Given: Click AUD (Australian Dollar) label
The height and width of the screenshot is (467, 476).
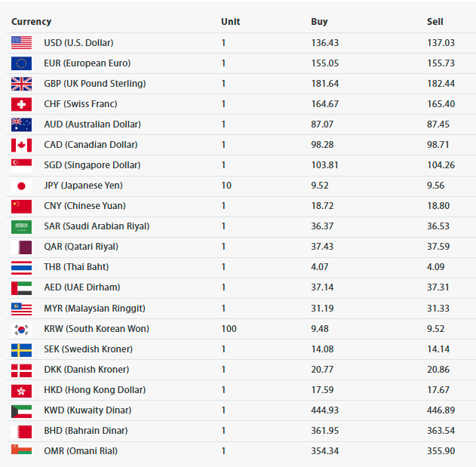Looking at the screenshot, I should point(92,124).
